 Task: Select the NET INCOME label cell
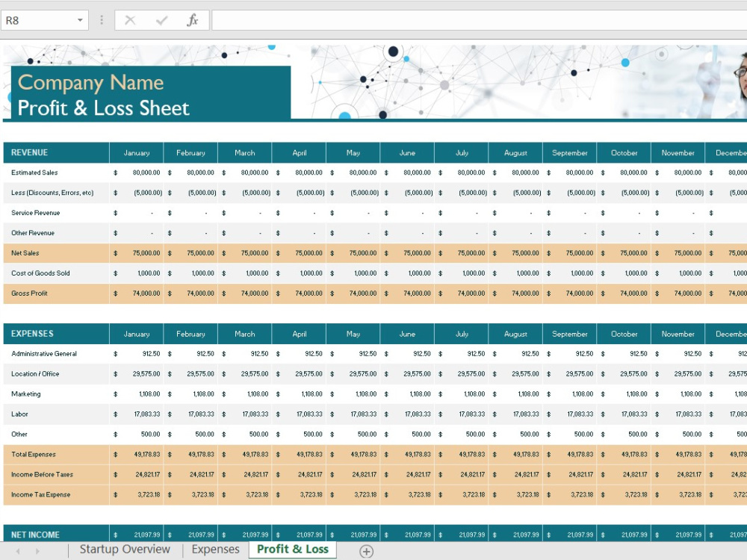tap(56, 535)
